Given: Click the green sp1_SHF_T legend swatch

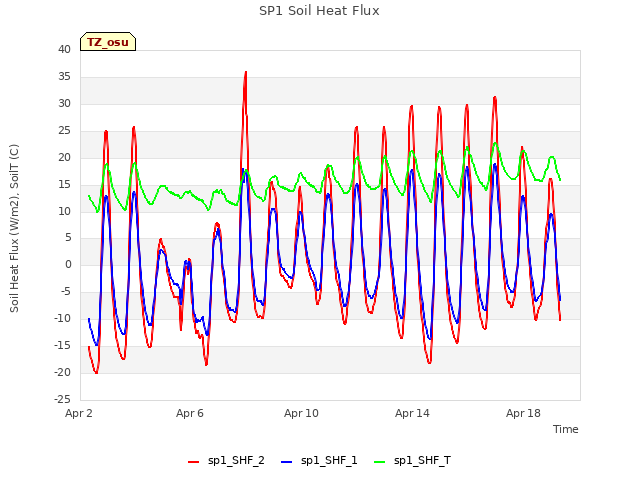Looking at the screenshot, I should pos(380,462).
